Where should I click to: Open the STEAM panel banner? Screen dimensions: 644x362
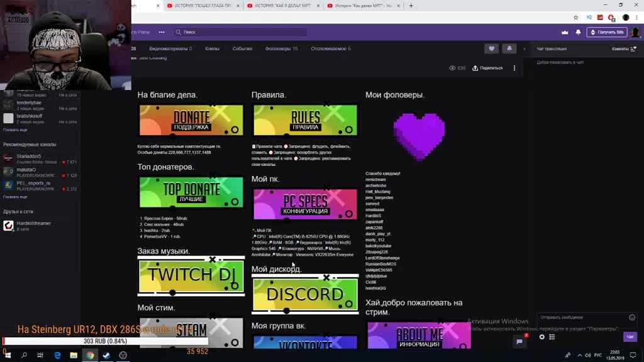point(191,332)
